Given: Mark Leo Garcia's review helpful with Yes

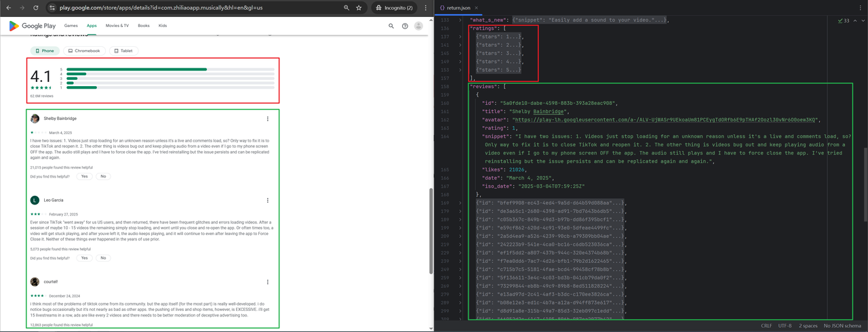Looking at the screenshot, I should [84, 258].
